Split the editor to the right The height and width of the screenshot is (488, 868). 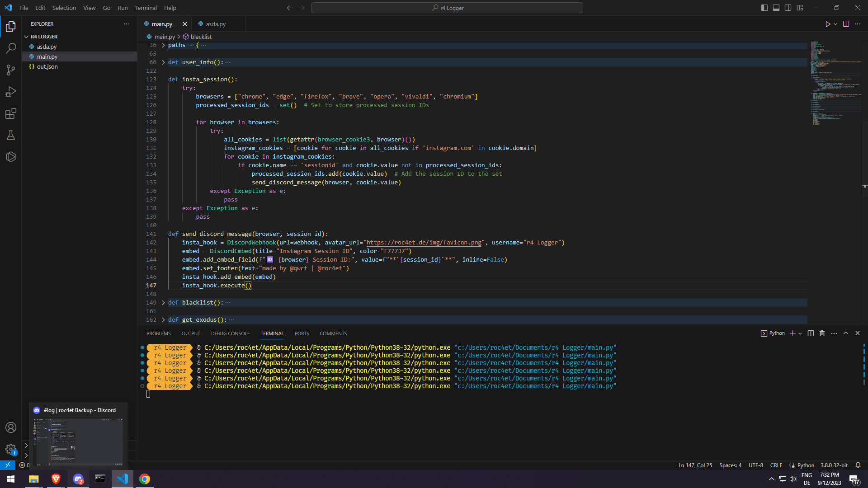[x=846, y=24]
